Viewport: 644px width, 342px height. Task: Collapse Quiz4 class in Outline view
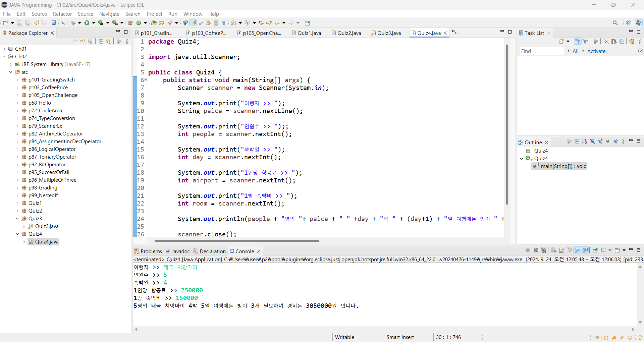(x=522, y=159)
